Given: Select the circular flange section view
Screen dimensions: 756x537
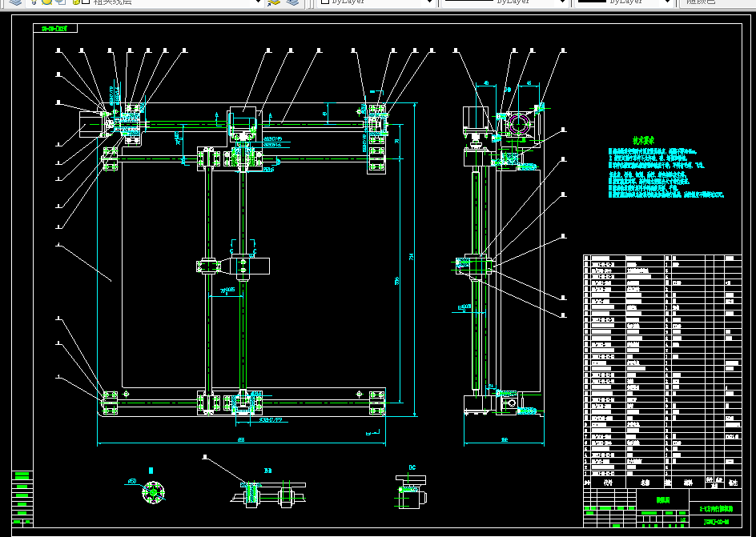Looking at the screenshot, I should tap(154, 493).
